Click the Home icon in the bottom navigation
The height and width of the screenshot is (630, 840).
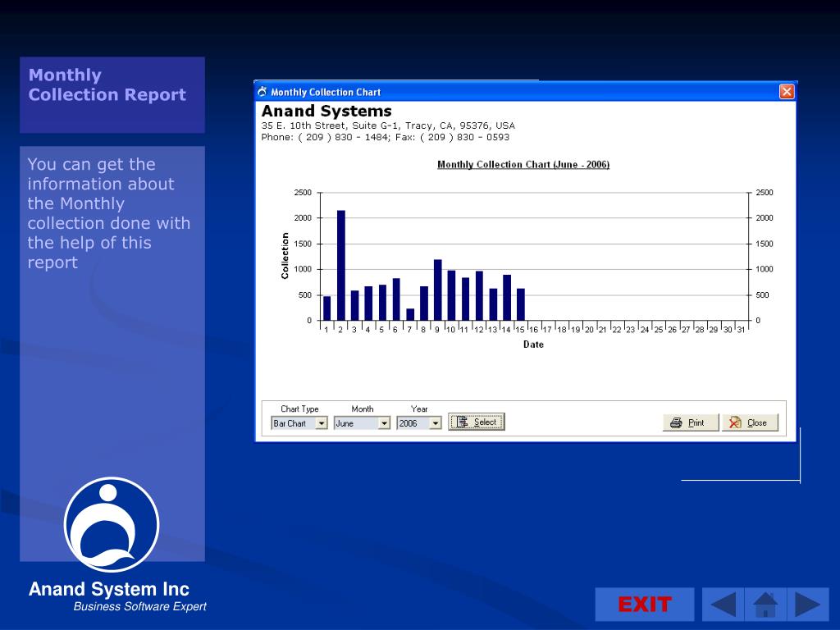(765, 605)
